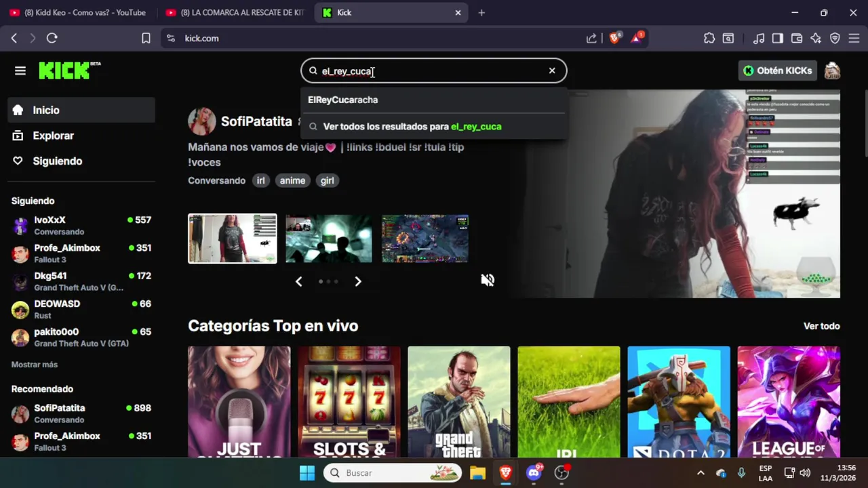Open the Kick hamburger sidebar menu
Viewport: 868px width, 488px height.
point(20,70)
